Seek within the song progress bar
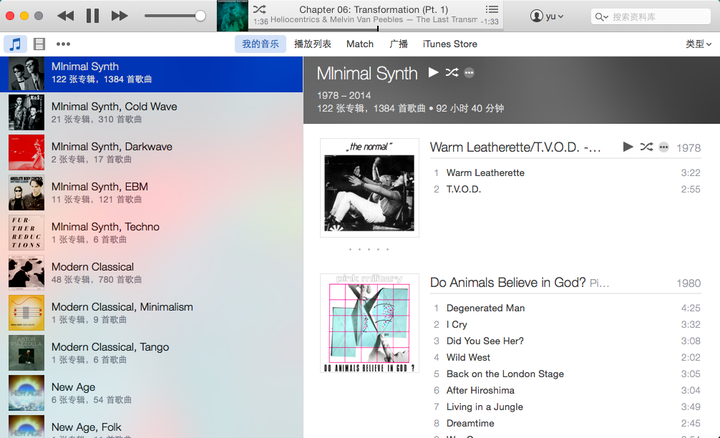720x438 pixels. [376, 29]
